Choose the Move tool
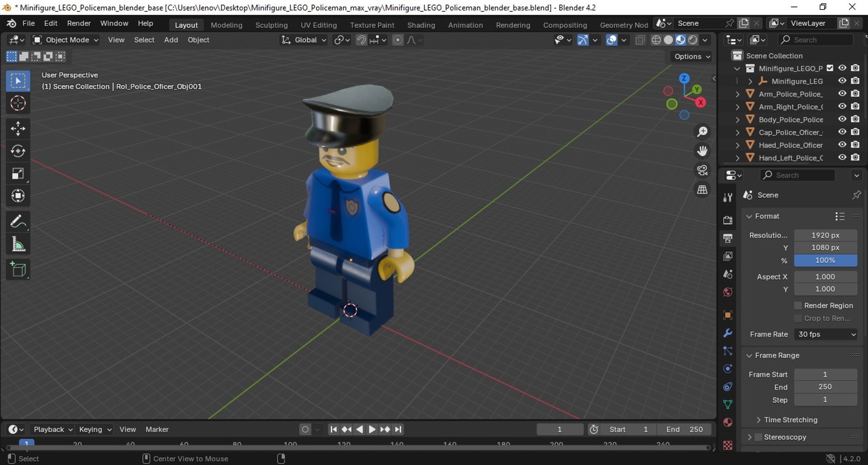The height and width of the screenshot is (465, 868). [x=18, y=128]
